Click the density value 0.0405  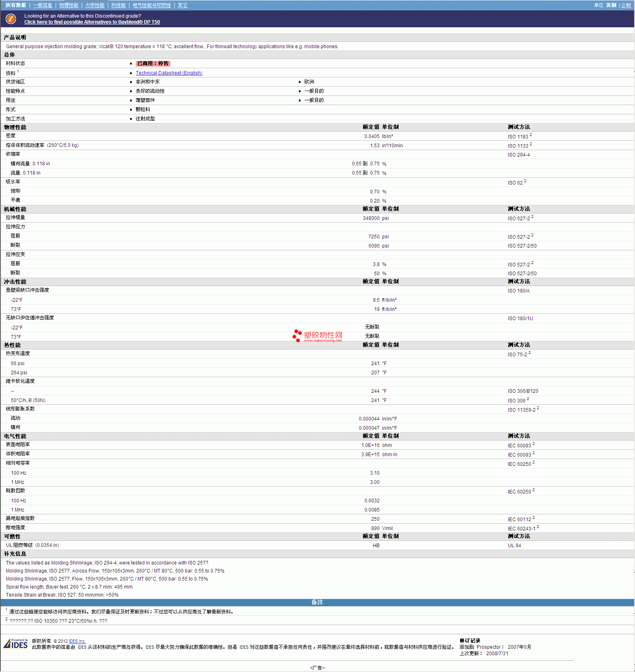coord(372,136)
